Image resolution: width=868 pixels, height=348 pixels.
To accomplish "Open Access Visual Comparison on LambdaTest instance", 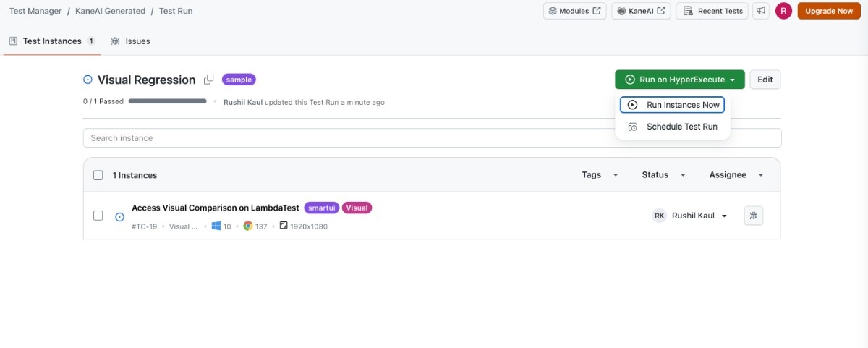I will [x=216, y=208].
